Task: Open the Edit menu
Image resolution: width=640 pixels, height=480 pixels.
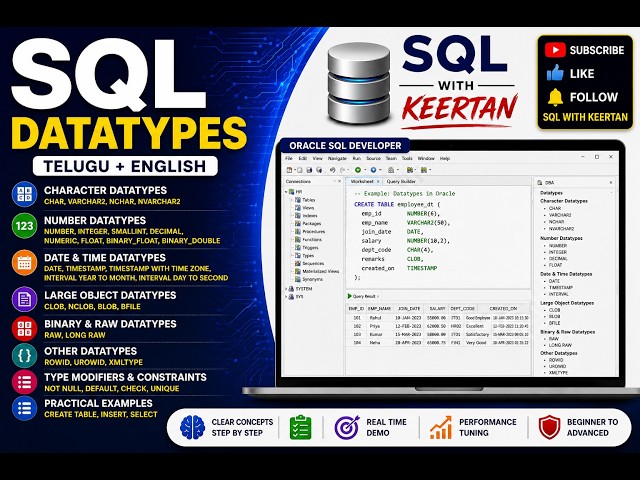Action: (x=303, y=158)
